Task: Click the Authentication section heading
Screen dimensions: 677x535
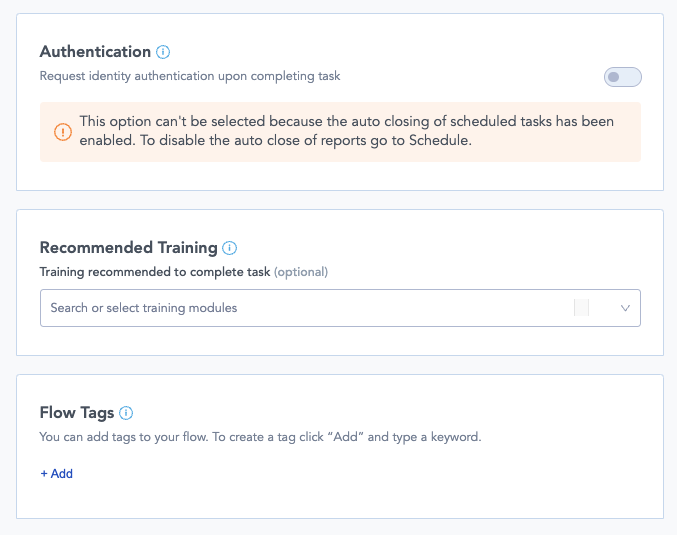Action: (95, 52)
